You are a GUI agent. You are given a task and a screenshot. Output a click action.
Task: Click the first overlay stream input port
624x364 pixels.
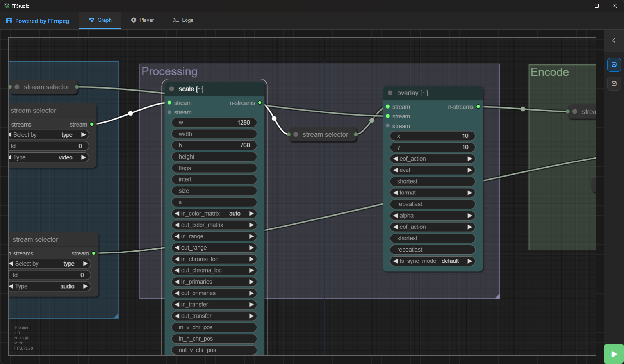[x=388, y=107]
